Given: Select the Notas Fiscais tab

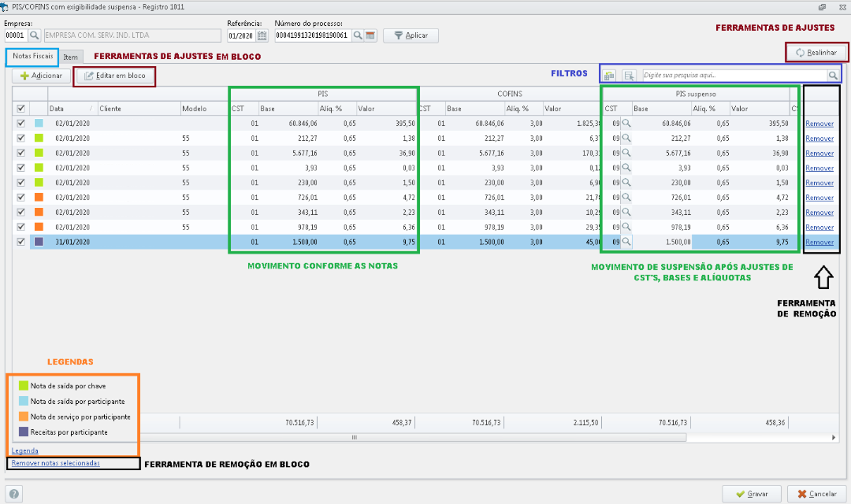Looking at the screenshot, I should click(33, 57).
